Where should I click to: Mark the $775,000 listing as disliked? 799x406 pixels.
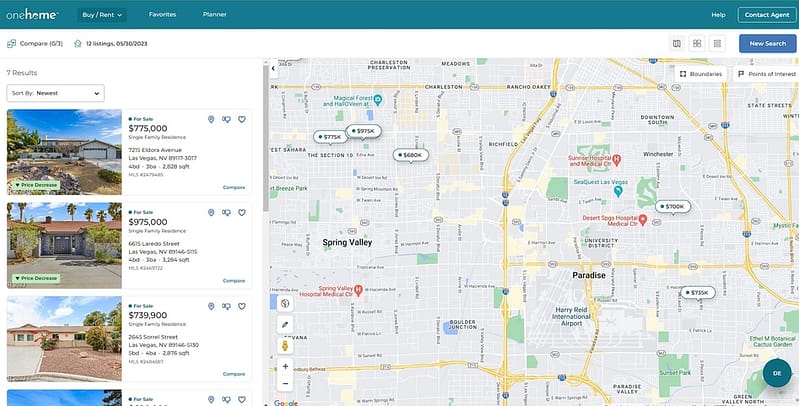point(226,119)
